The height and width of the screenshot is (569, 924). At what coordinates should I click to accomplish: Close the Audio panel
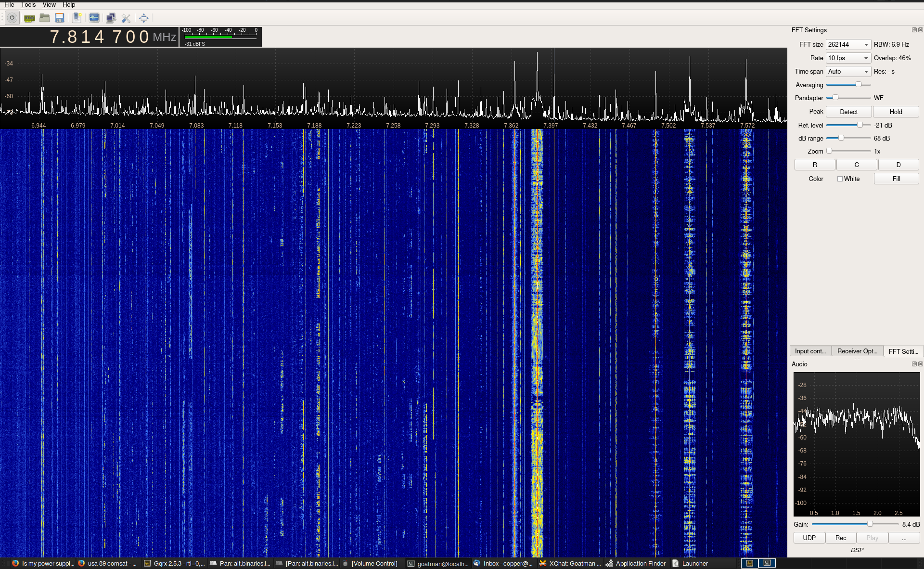[x=920, y=364]
